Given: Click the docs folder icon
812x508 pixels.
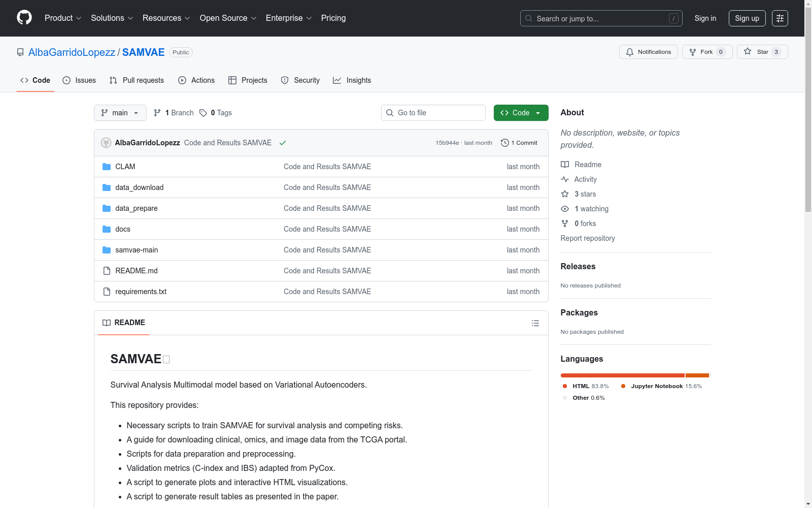Looking at the screenshot, I should pyautogui.click(x=107, y=229).
